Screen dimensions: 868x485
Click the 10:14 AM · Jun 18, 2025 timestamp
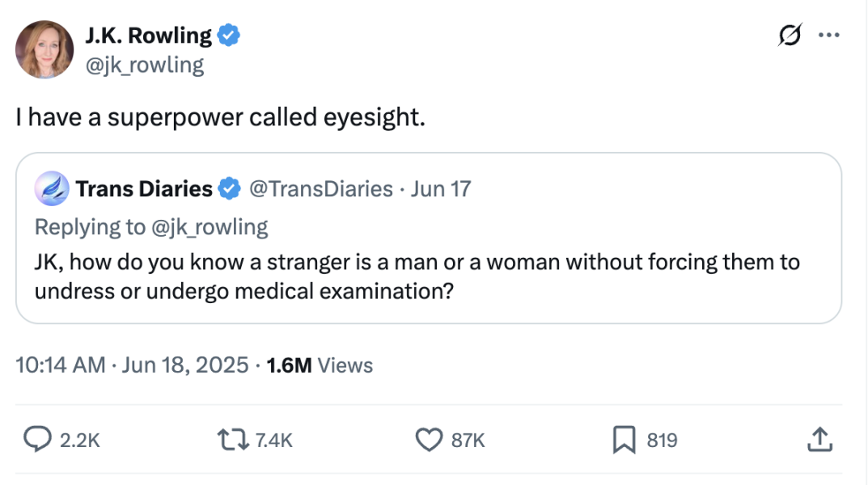tap(132, 365)
